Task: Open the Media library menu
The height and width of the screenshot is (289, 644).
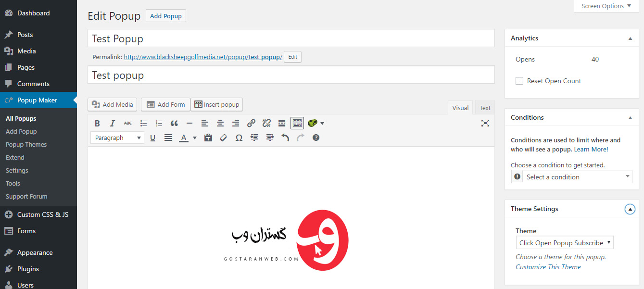Action: pos(38,51)
